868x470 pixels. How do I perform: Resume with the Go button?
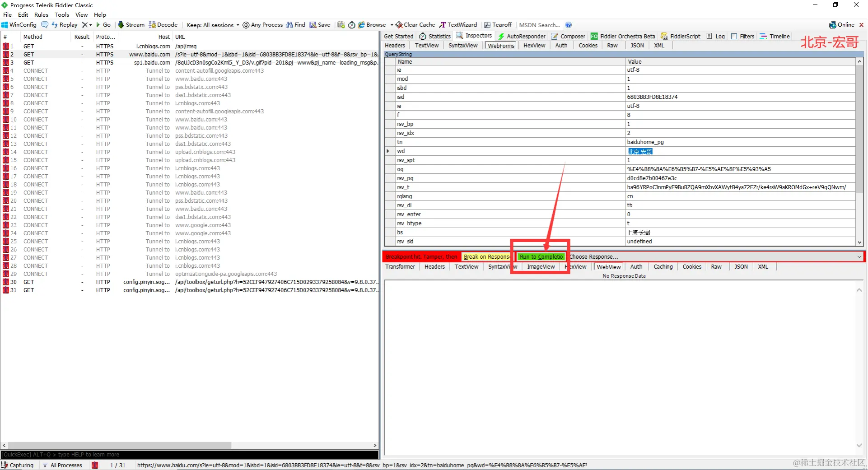click(x=103, y=25)
